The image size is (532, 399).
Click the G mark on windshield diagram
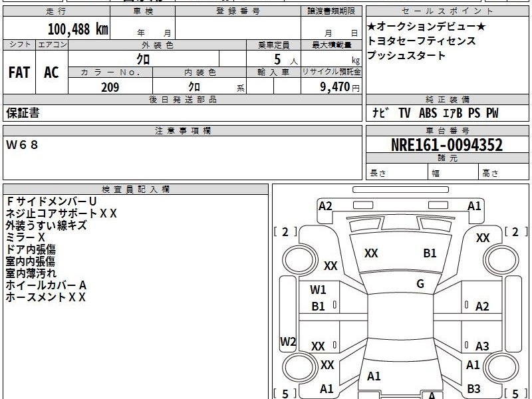[420, 284]
